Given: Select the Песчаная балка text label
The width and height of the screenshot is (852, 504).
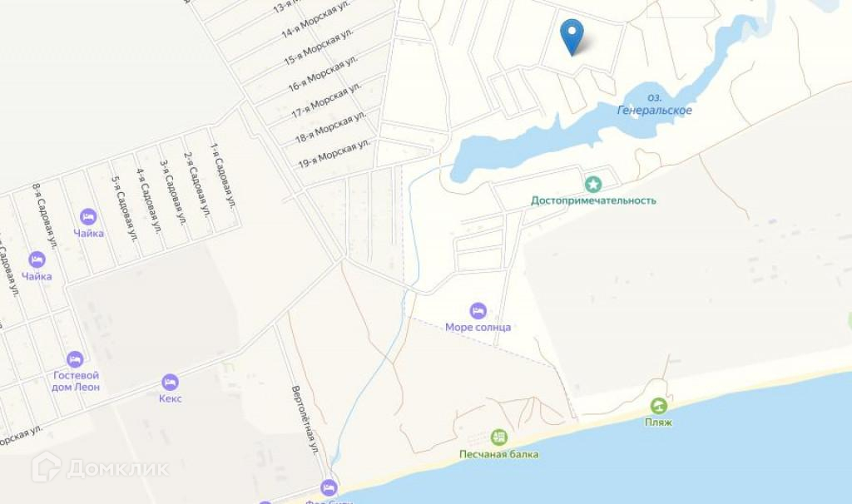Looking at the screenshot, I should coord(499,454).
